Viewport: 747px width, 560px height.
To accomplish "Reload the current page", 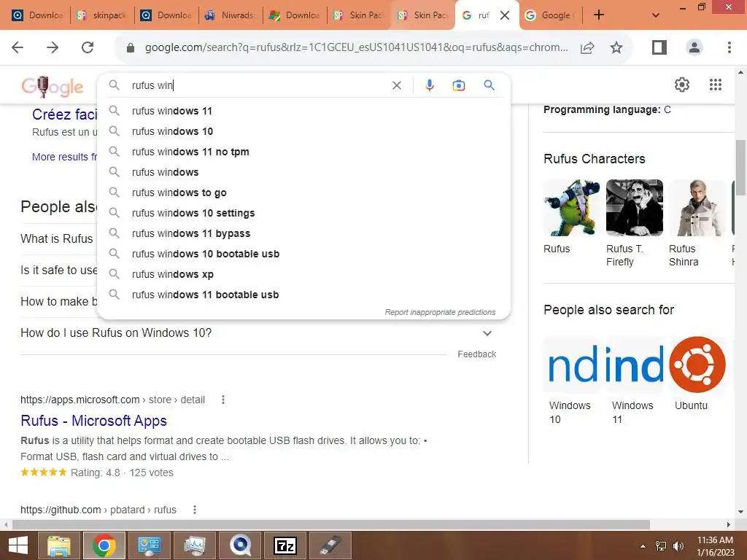I will [88, 47].
